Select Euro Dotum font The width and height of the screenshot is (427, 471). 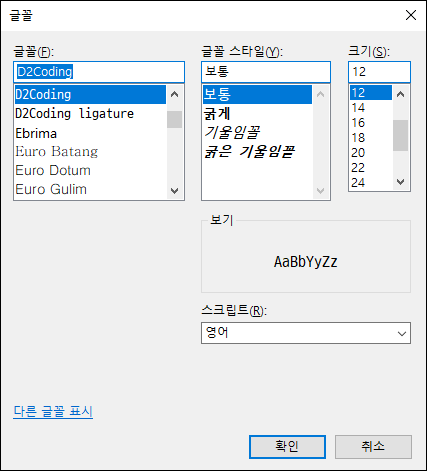(90, 171)
